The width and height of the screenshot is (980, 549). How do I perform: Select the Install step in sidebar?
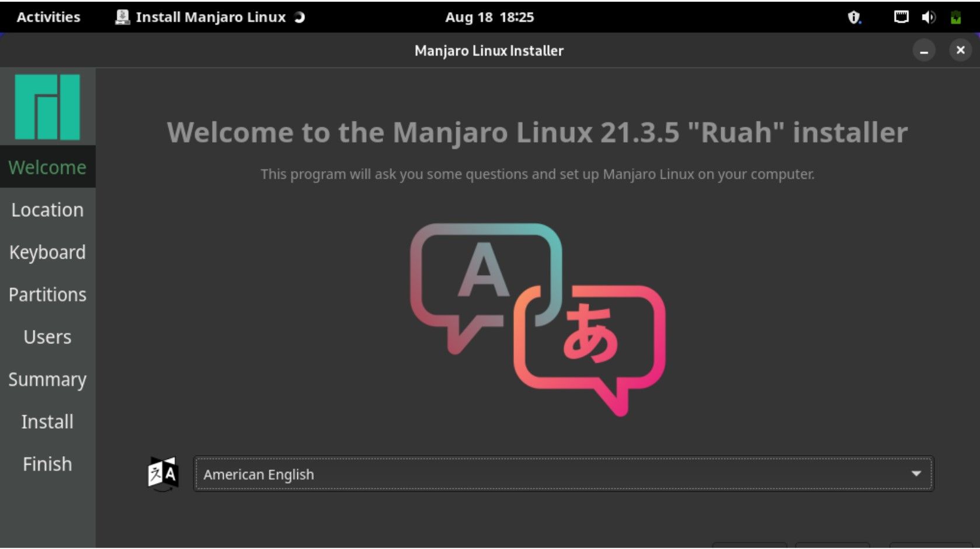click(x=47, y=422)
